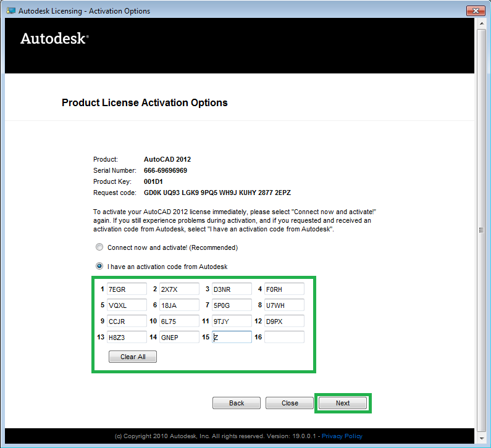Image resolution: width=491 pixels, height=448 pixels.
Task: Click activation code field 1 containing 7EGR
Action: click(127, 289)
